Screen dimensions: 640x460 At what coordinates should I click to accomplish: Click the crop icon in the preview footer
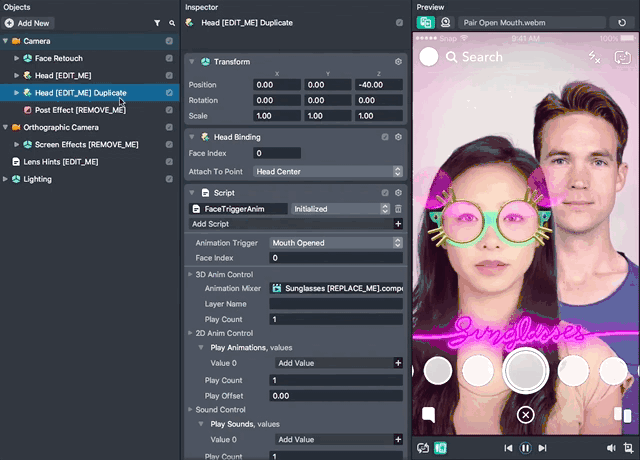(628, 448)
